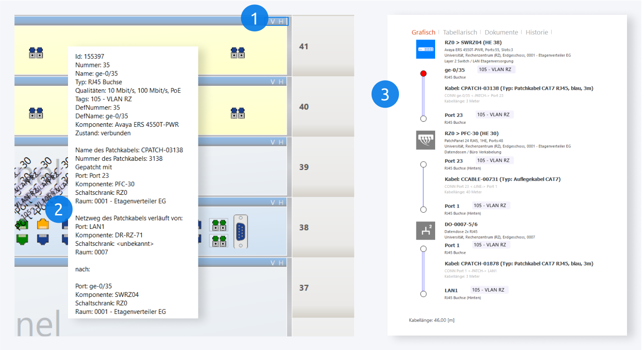Open the RZ0 > PFC-30 (HE 30) component

point(471,133)
